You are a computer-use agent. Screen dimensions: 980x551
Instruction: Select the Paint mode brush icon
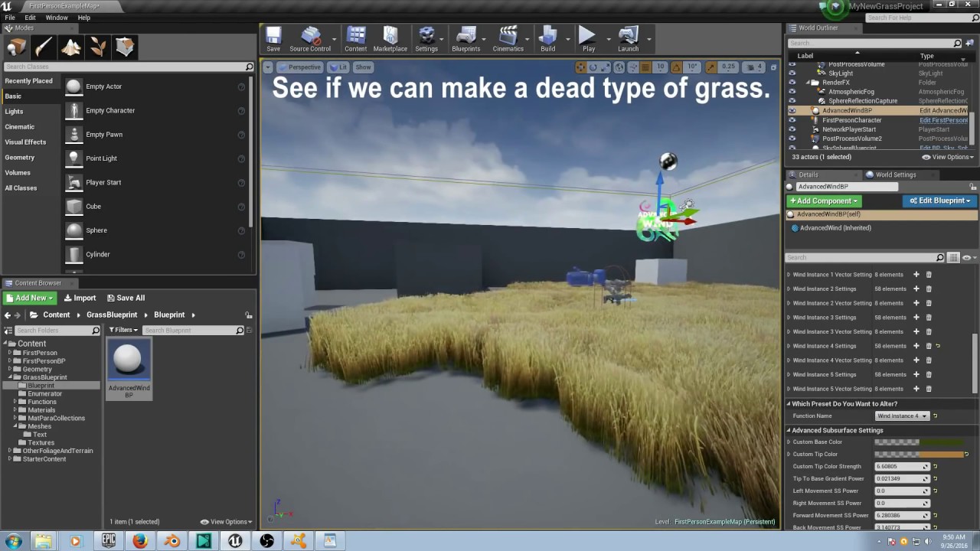pos(44,47)
